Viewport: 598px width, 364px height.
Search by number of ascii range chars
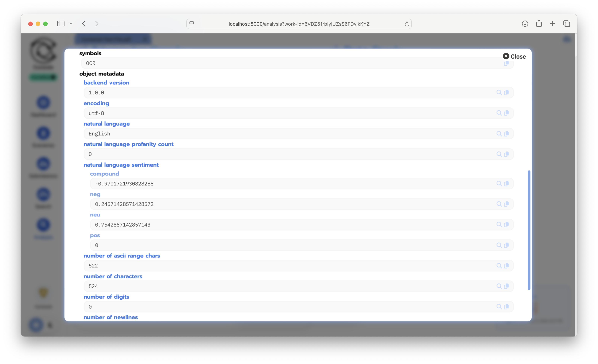pos(499,266)
